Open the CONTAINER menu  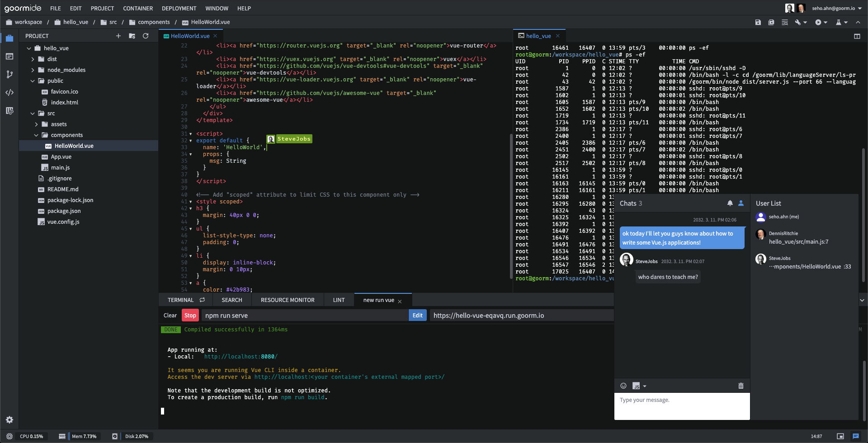click(137, 8)
